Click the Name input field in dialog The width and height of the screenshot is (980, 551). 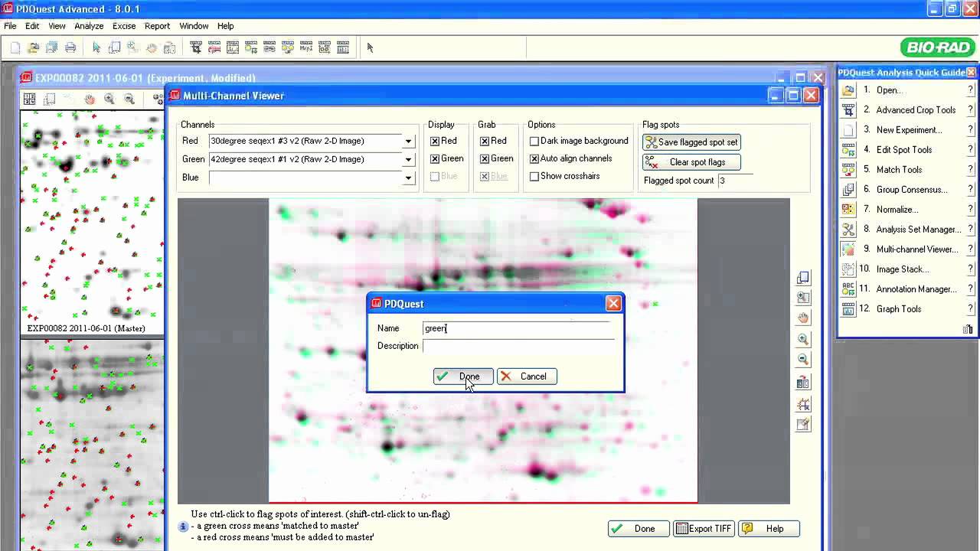click(x=518, y=328)
